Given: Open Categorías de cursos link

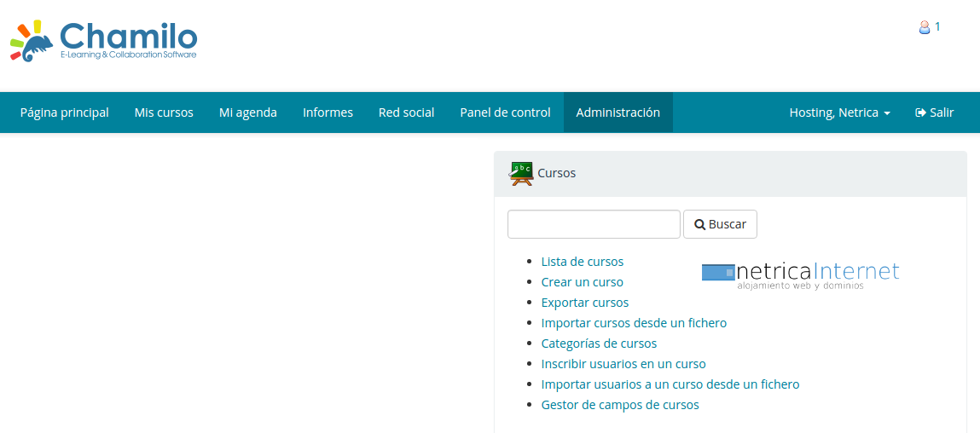Looking at the screenshot, I should point(599,344).
